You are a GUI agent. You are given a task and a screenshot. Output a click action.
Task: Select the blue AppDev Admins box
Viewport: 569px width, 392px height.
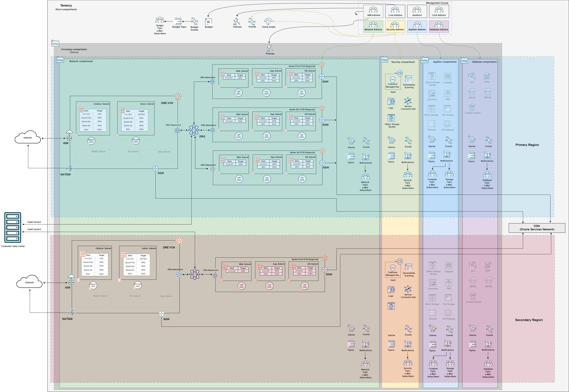pos(417,26)
